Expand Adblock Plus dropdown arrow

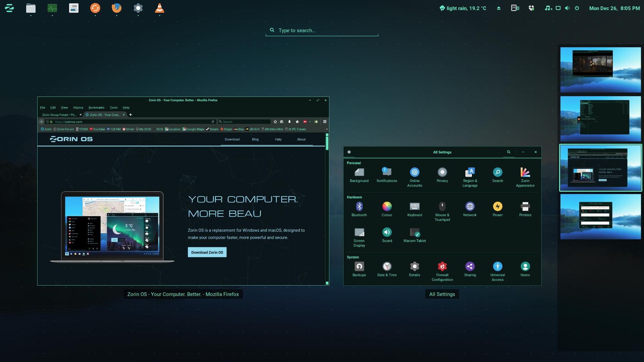click(310, 122)
